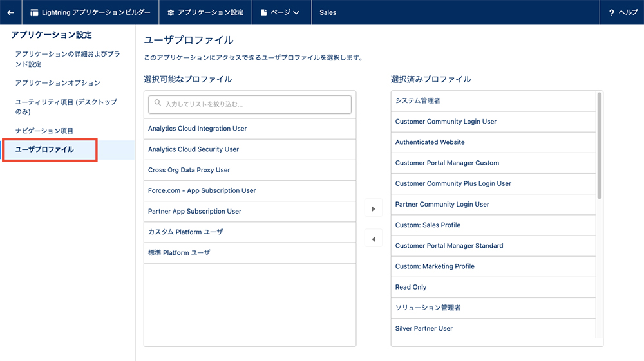Screen dimensions: 644x361
Task: Select ナビゲーション項目 in sidebar
Action: coord(44,131)
